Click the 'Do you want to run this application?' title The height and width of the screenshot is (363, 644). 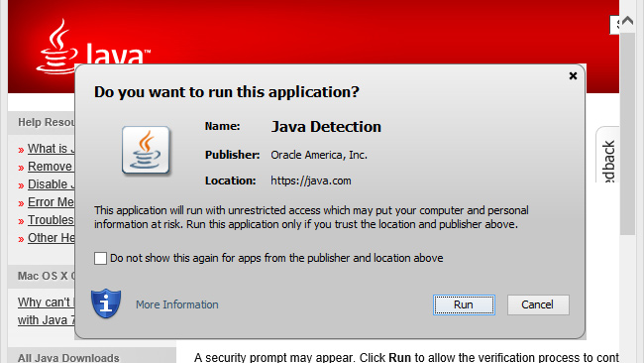click(227, 92)
